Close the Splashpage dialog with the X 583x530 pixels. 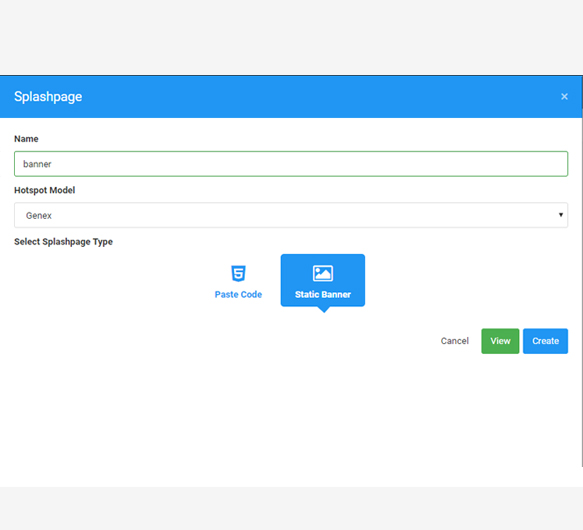tap(564, 97)
